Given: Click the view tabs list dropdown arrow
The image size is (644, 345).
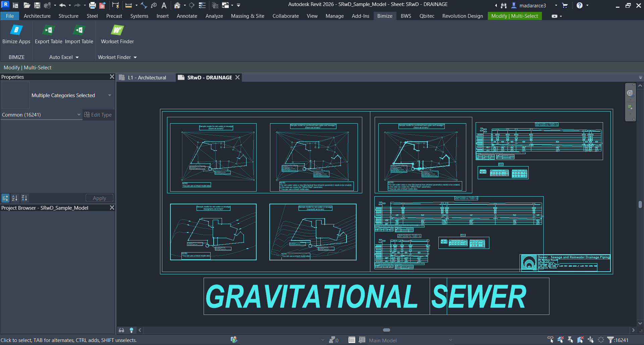Looking at the screenshot, I should (x=640, y=77).
